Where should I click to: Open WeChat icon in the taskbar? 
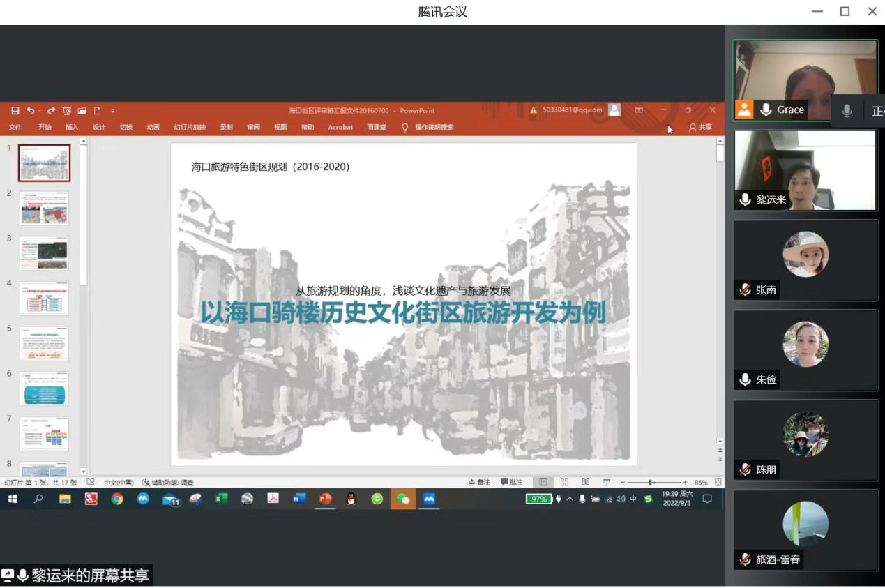(402, 499)
